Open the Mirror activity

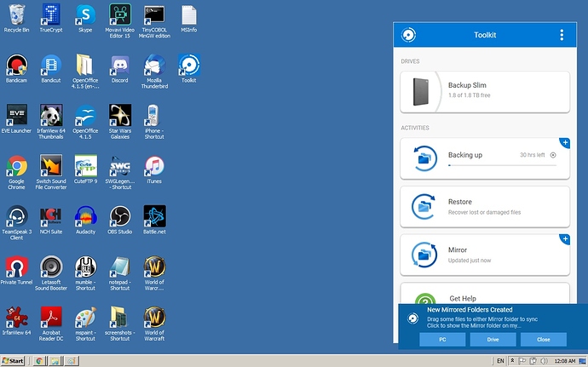(485, 255)
